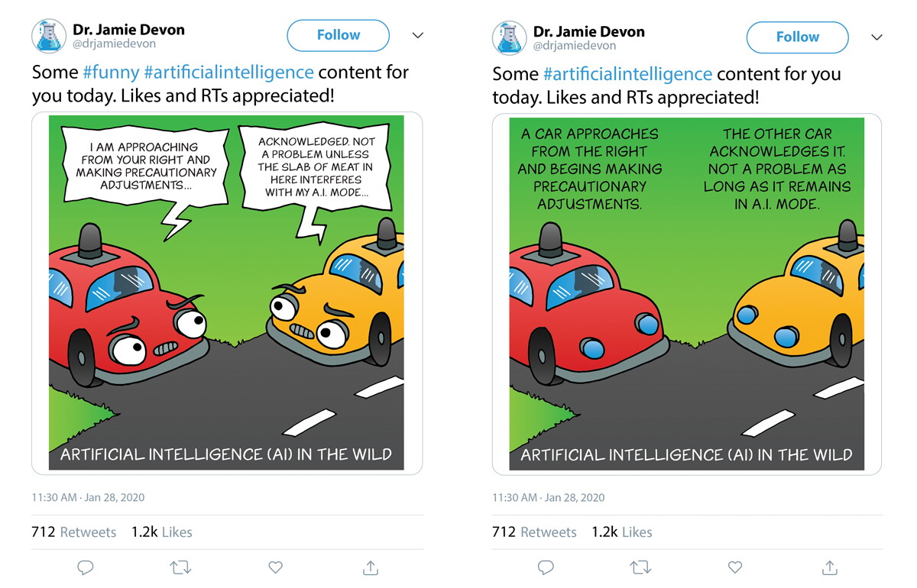Open the #funny hashtag link

pyautogui.click(x=111, y=73)
